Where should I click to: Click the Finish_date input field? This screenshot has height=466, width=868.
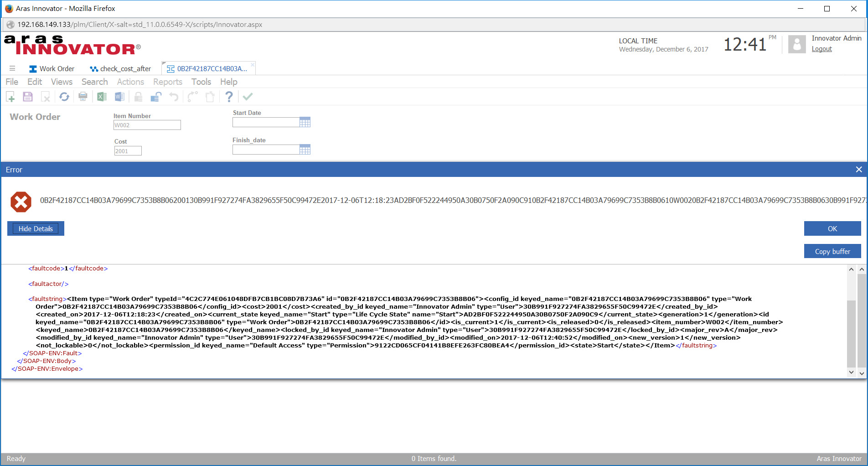tap(266, 150)
